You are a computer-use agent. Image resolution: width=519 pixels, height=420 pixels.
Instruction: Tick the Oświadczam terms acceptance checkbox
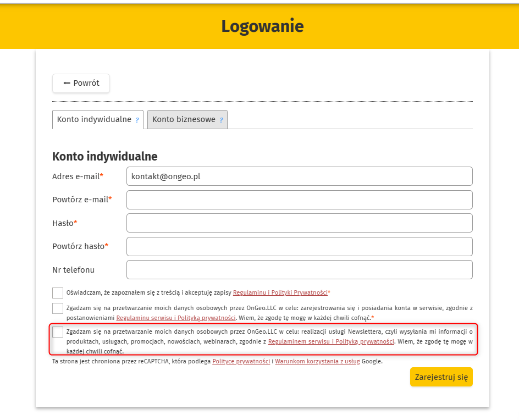click(58, 292)
